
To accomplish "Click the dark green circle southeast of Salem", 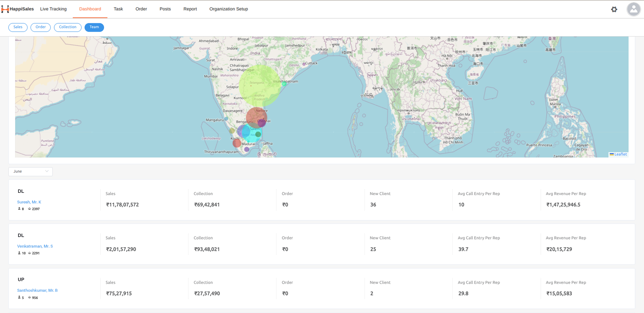I will [x=258, y=134].
